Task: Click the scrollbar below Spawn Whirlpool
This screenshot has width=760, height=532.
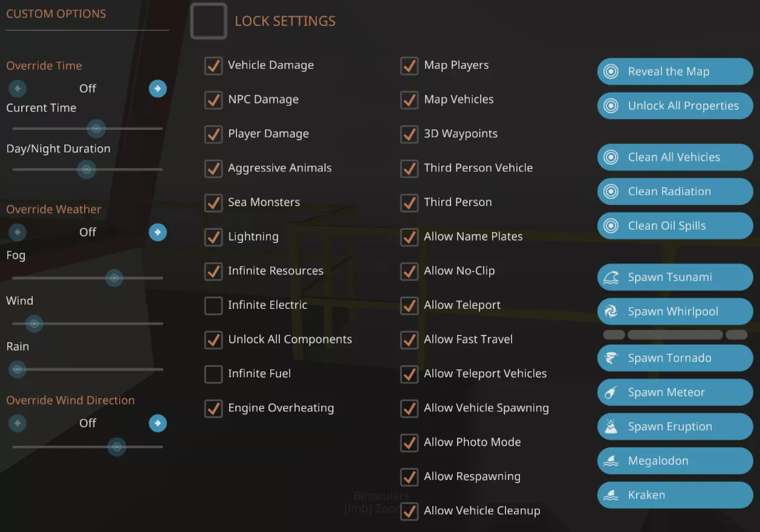Action: (674, 334)
